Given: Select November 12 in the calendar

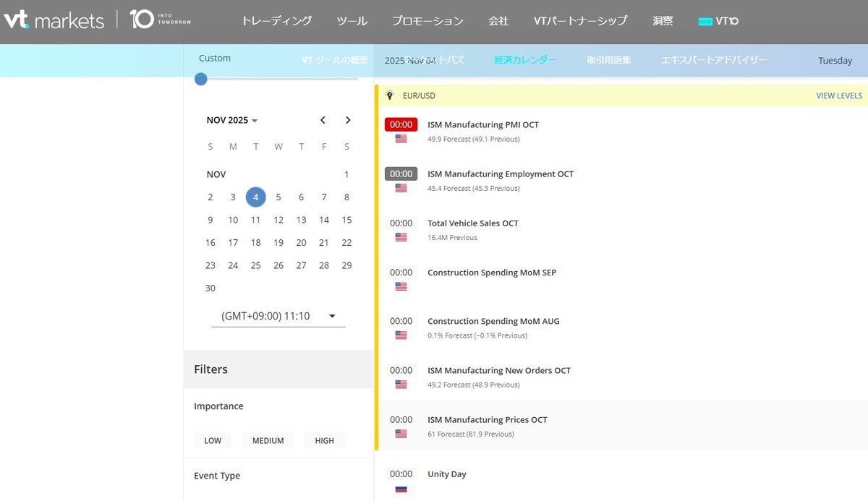Looking at the screenshot, I should tap(278, 220).
